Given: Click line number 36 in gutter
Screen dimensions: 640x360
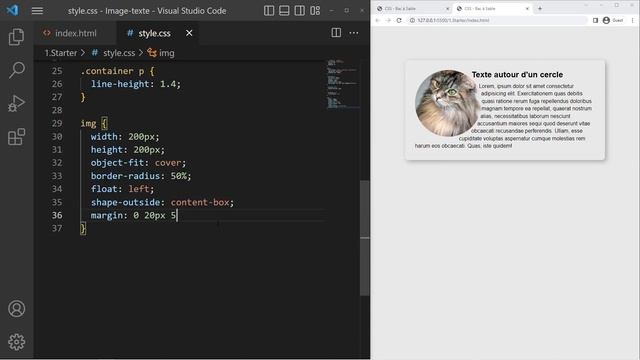Looking at the screenshot, I should pos(57,215).
